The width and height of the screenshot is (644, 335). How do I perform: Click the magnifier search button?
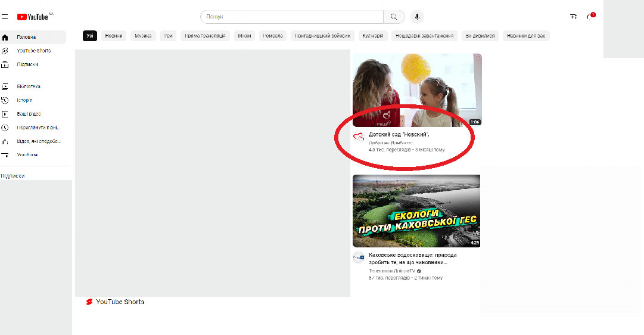click(394, 17)
